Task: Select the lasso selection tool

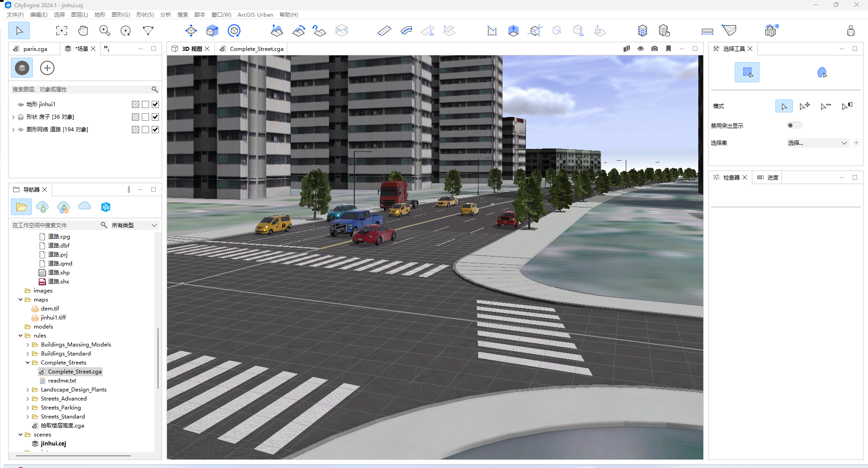Action: (822, 72)
